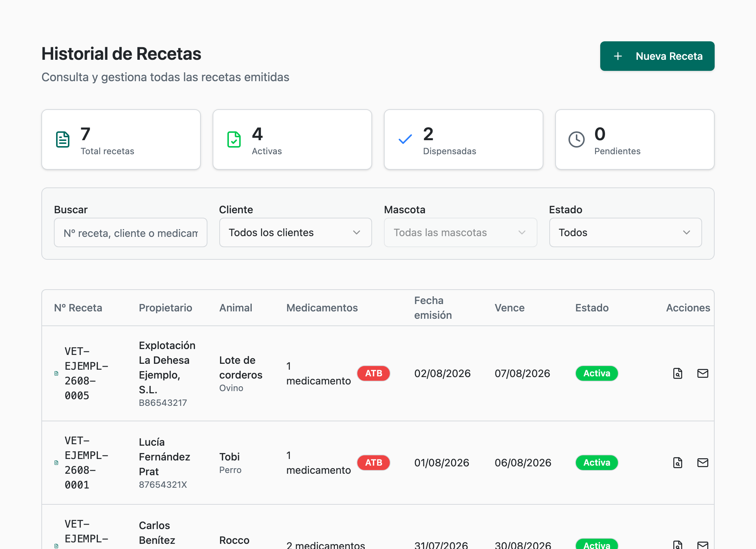Click the Pendientes clock icon
The width and height of the screenshot is (756, 549).
[x=577, y=139]
